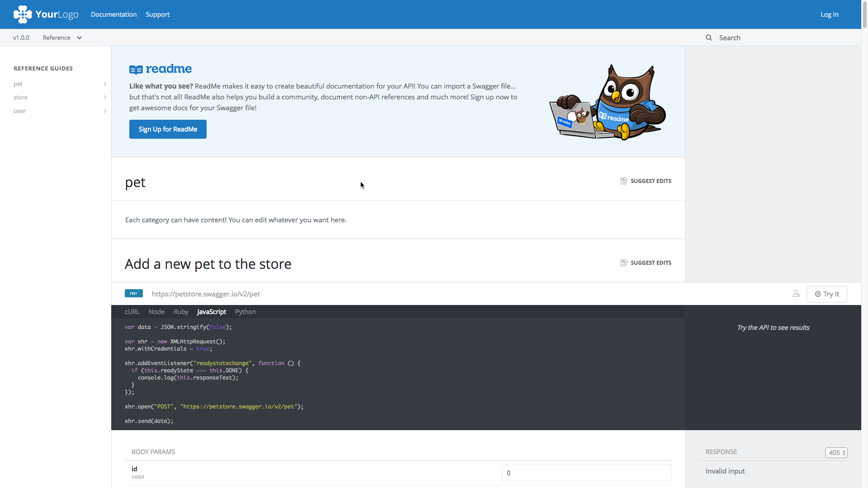The image size is (868, 488).
Task: Switch to the cURL code tab
Action: tap(132, 312)
